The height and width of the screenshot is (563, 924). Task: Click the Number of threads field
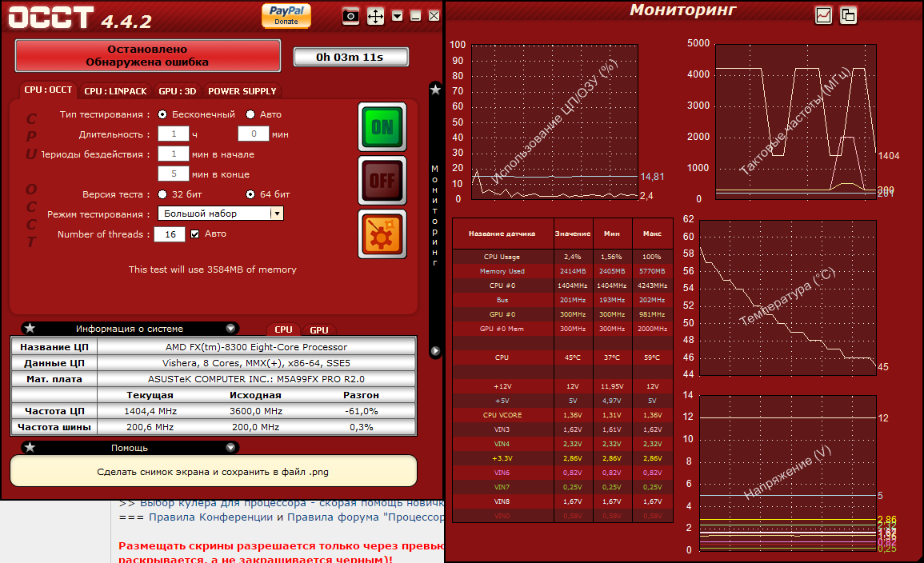pos(170,234)
